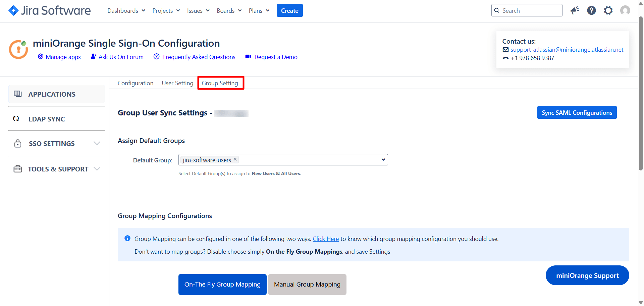Click the Search input field
Viewport: 644px width, 306px height.
(530, 11)
